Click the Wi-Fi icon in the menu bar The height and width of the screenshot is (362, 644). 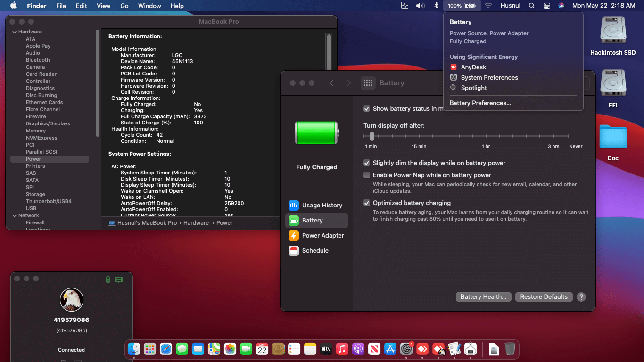click(x=488, y=6)
